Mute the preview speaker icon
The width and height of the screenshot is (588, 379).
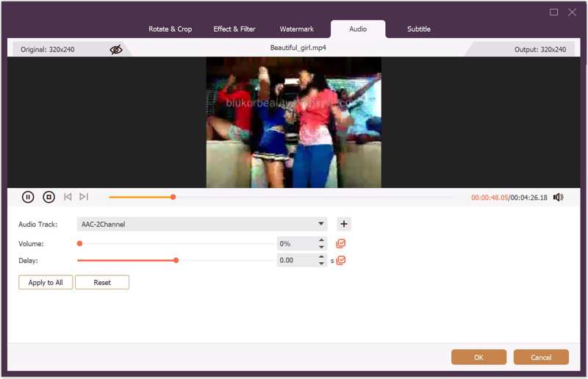pos(559,197)
